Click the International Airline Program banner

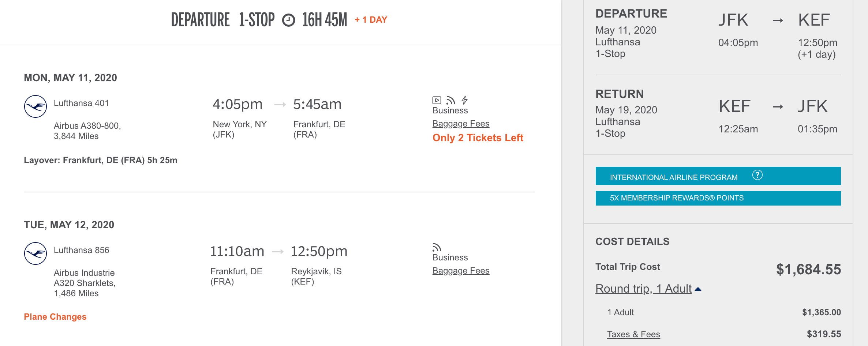click(673, 177)
